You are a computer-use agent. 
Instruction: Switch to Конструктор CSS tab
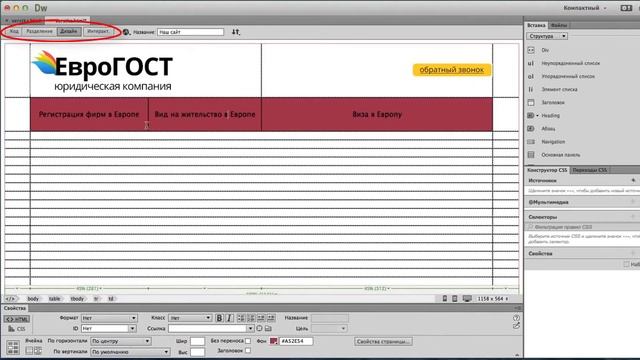[547, 170]
